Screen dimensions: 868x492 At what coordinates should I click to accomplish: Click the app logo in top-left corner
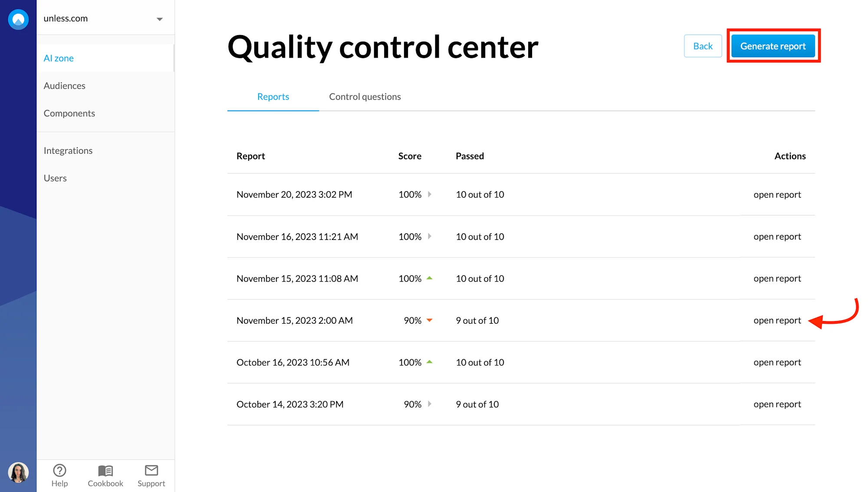tap(18, 19)
